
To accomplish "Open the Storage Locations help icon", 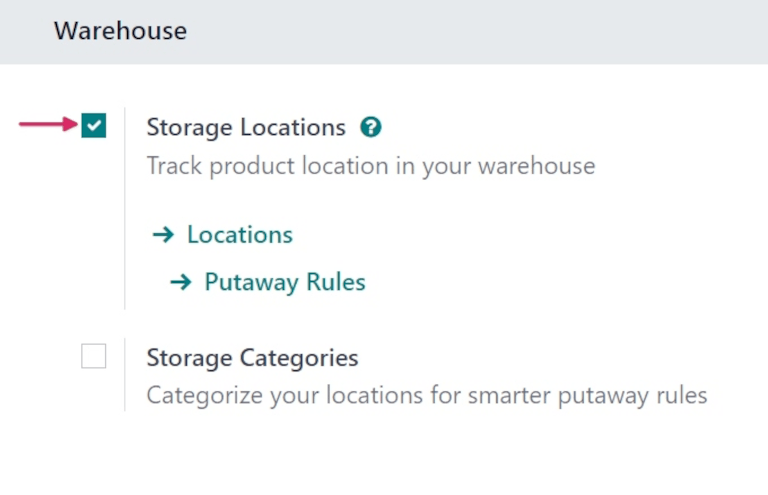I will (x=372, y=128).
